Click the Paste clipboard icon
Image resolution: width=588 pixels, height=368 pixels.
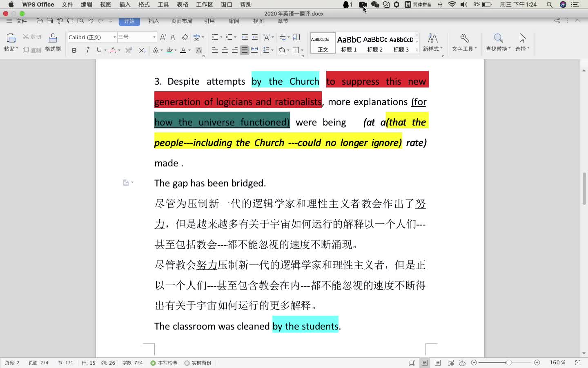[x=11, y=38]
